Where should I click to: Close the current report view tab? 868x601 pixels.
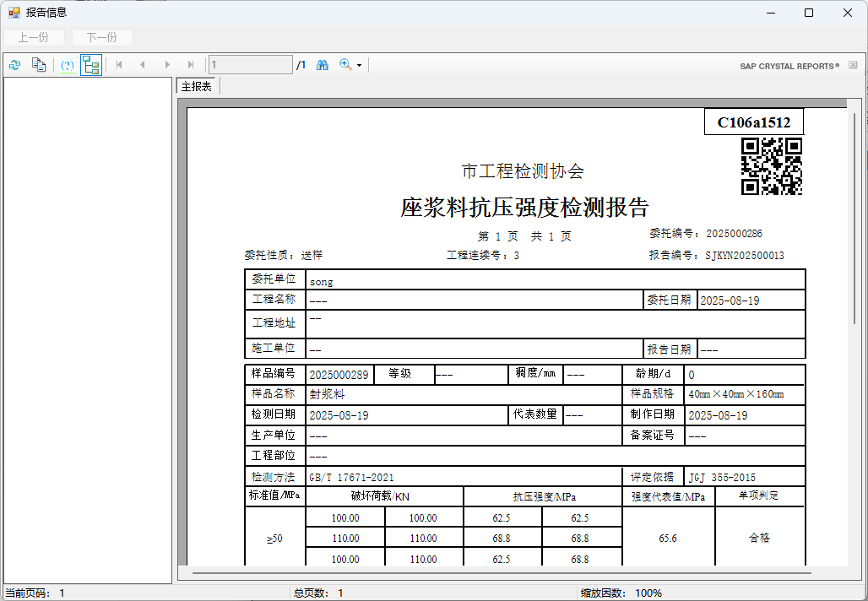click(x=853, y=65)
